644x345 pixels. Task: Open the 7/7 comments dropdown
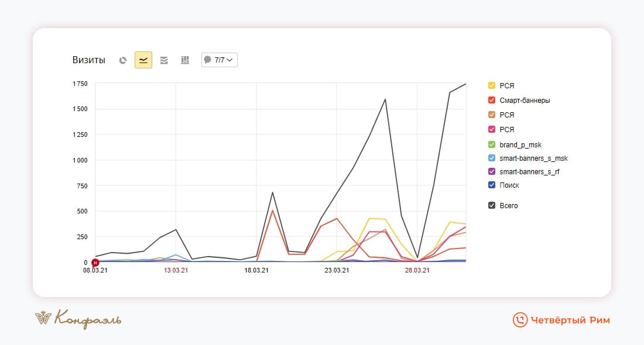click(x=220, y=60)
